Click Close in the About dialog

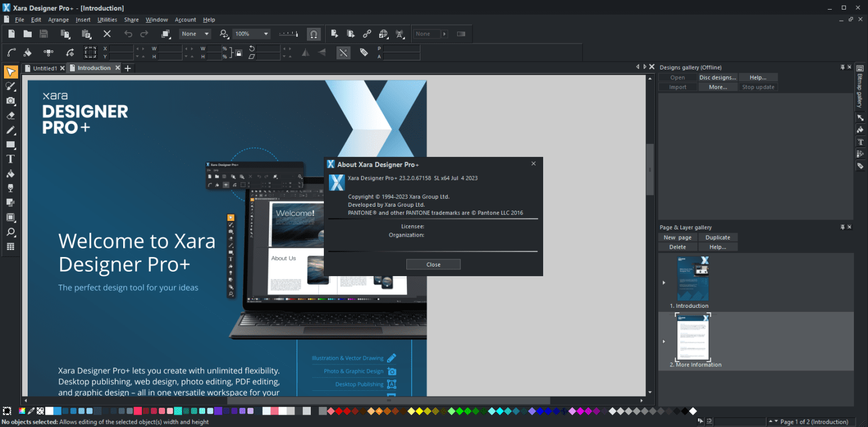(x=433, y=264)
